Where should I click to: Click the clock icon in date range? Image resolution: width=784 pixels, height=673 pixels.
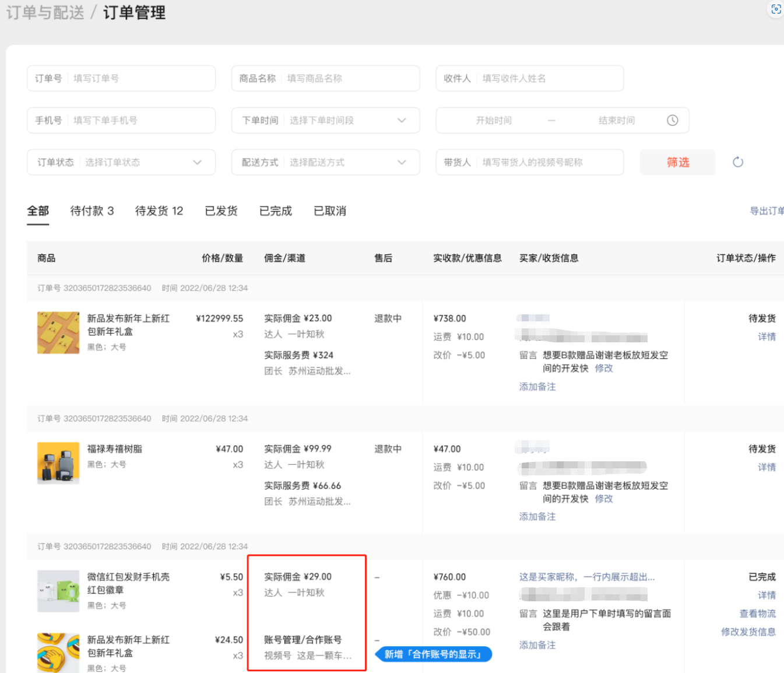(x=672, y=120)
